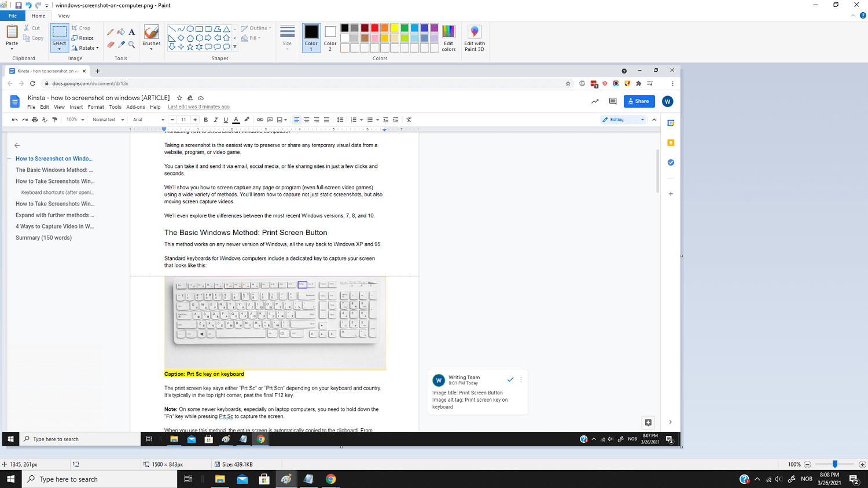Screen dimensions: 868x488
Task: Toggle italic formatting in Google Docs
Action: [x=215, y=120]
